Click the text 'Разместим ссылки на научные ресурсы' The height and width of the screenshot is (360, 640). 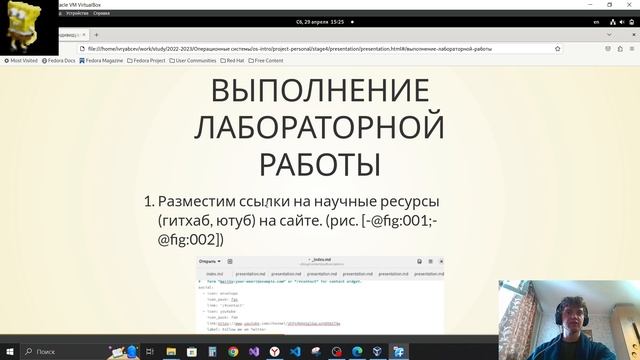(x=298, y=201)
